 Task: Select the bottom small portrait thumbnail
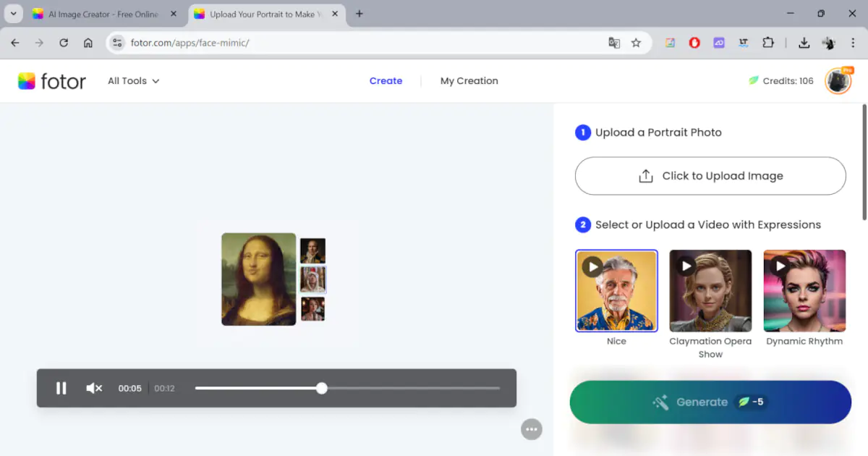[x=312, y=309]
